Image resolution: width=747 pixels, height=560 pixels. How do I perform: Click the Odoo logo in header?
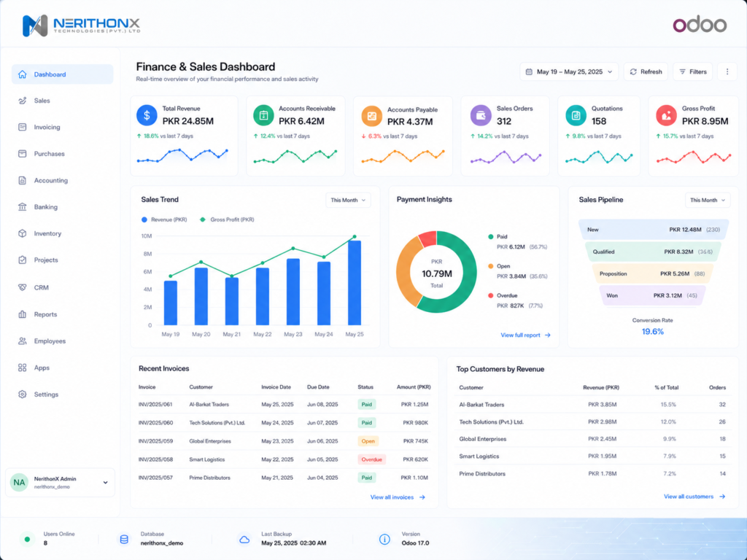(700, 24)
